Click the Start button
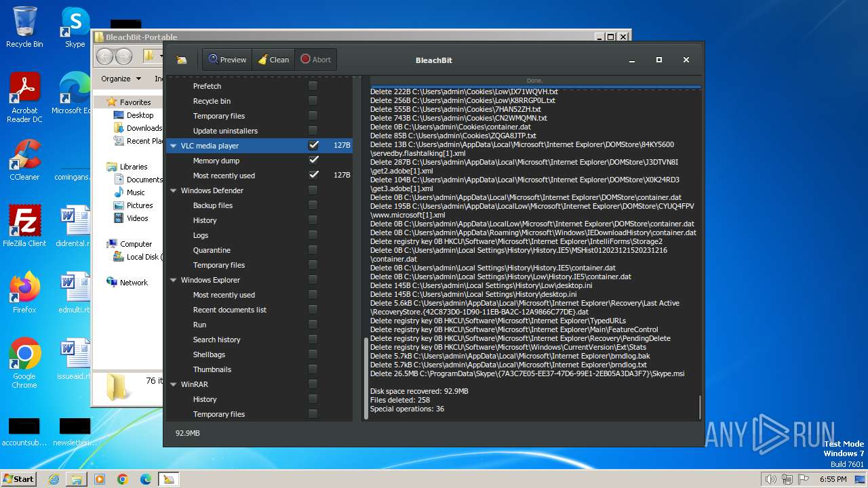Image resolution: width=868 pixels, height=488 pixels. point(19,479)
